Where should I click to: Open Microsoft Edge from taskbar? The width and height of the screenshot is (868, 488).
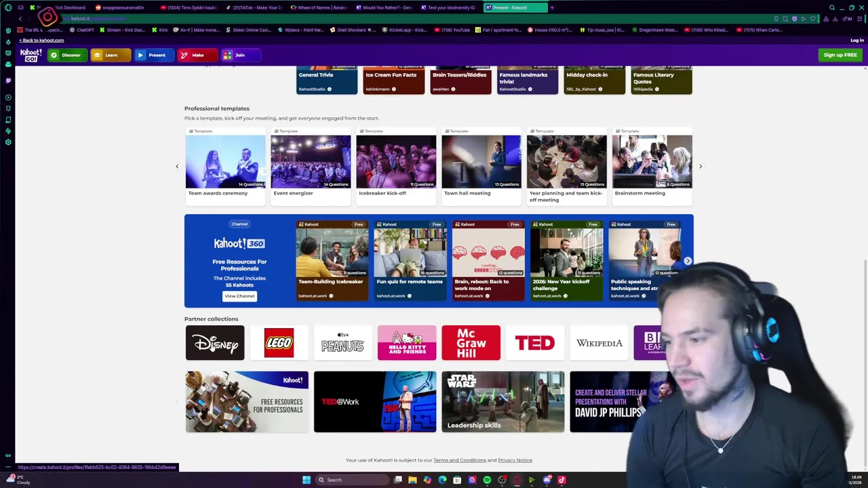442,480
